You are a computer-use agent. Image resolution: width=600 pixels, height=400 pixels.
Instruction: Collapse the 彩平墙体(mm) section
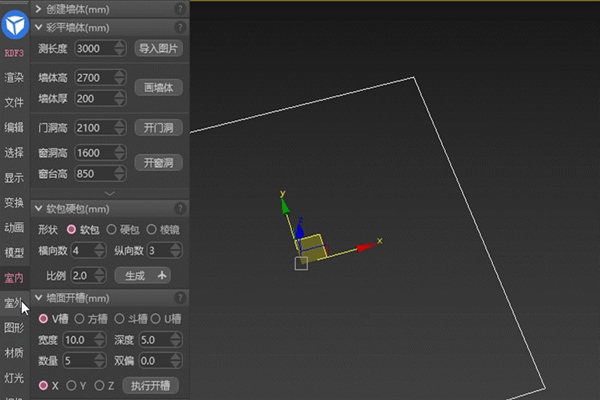38,27
